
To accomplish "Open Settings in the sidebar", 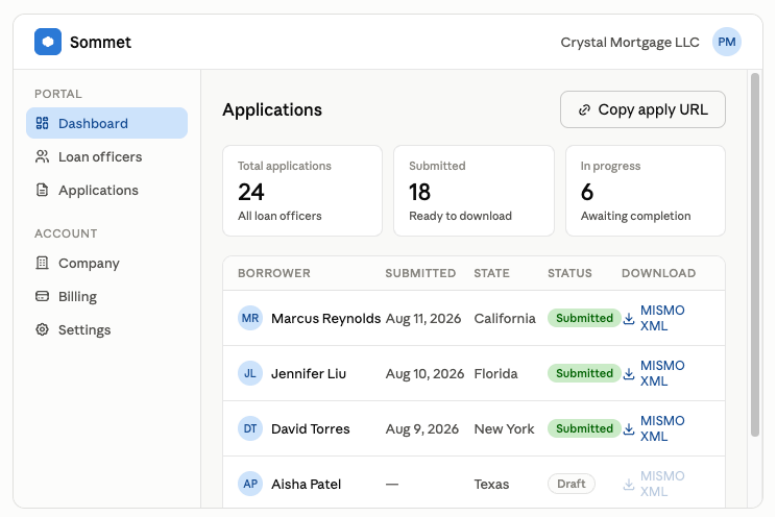I will point(107,329).
